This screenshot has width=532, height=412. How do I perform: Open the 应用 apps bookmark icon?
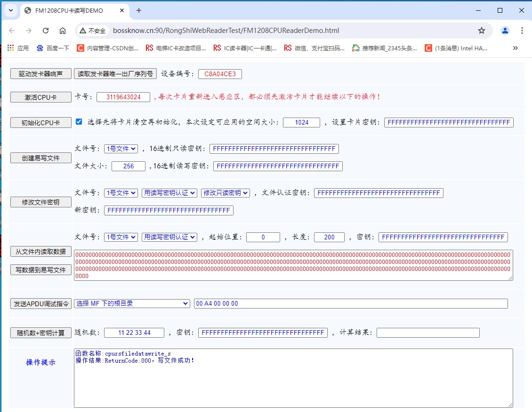[x=11, y=48]
